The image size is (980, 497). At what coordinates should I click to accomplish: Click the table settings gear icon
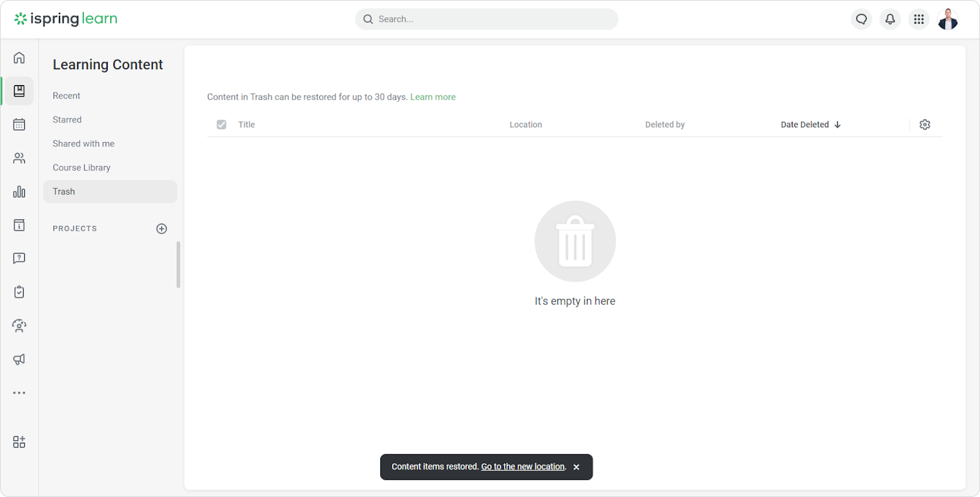[925, 125]
